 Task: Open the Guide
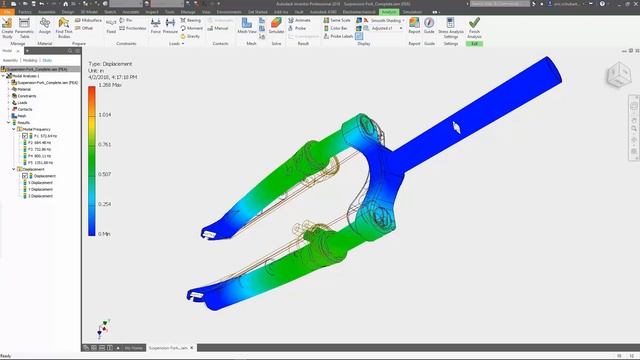429,26
